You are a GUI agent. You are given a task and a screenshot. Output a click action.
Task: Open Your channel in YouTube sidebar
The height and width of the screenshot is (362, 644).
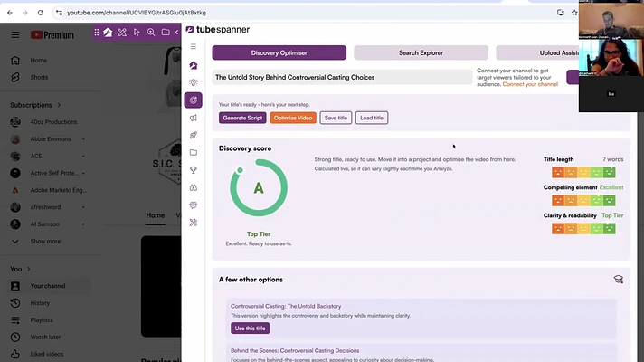(46, 286)
